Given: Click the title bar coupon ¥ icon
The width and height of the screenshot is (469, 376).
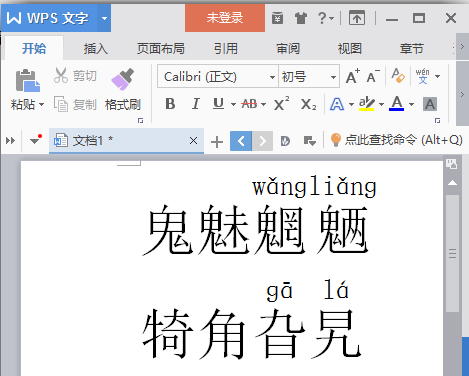Looking at the screenshot, I should [x=277, y=18].
